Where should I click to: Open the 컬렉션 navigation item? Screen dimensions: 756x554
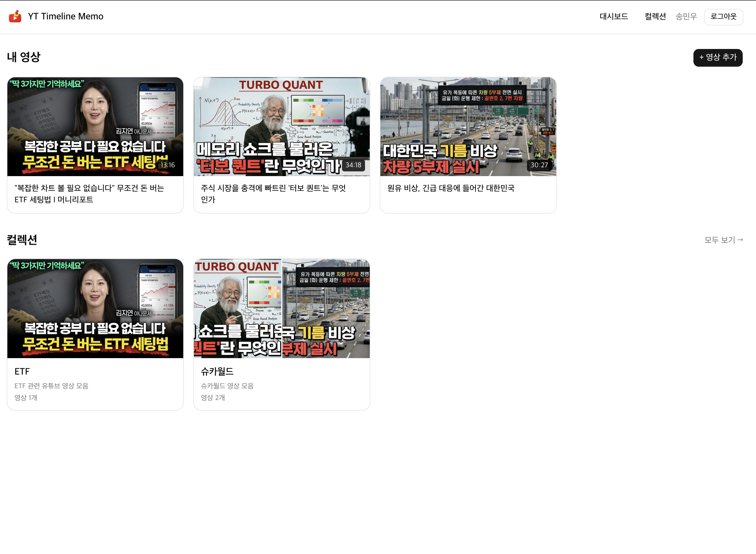(655, 16)
